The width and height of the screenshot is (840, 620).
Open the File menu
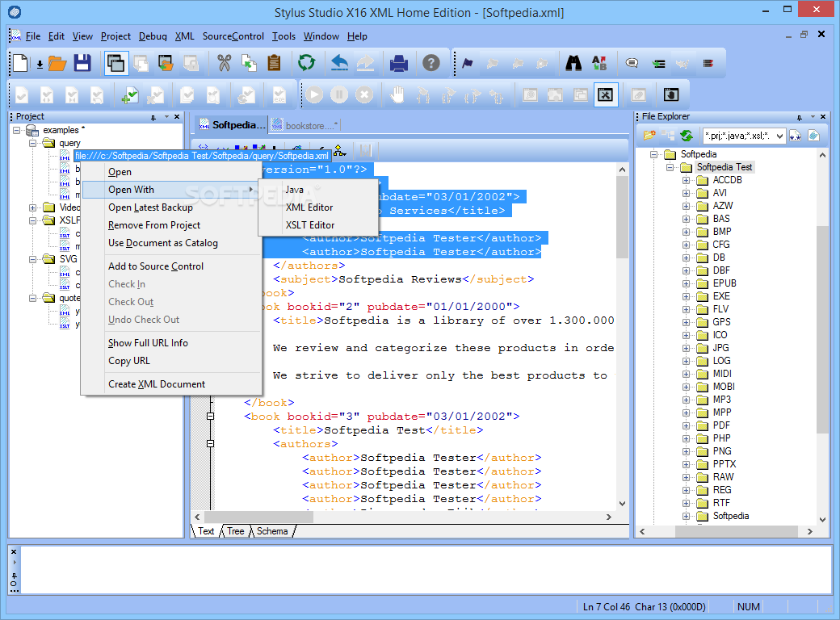pos(32,36)
